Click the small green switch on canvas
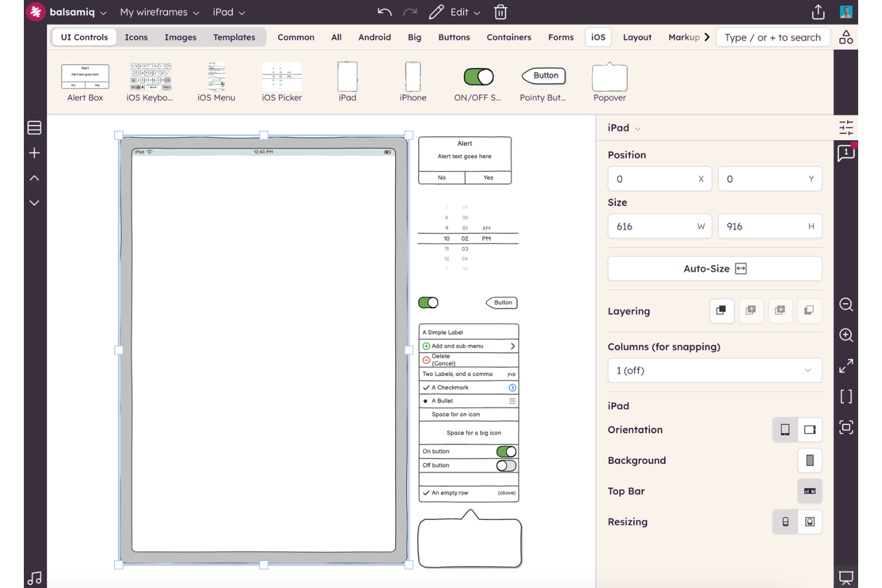This screenshot has width=882, height=588. (428, 303)
